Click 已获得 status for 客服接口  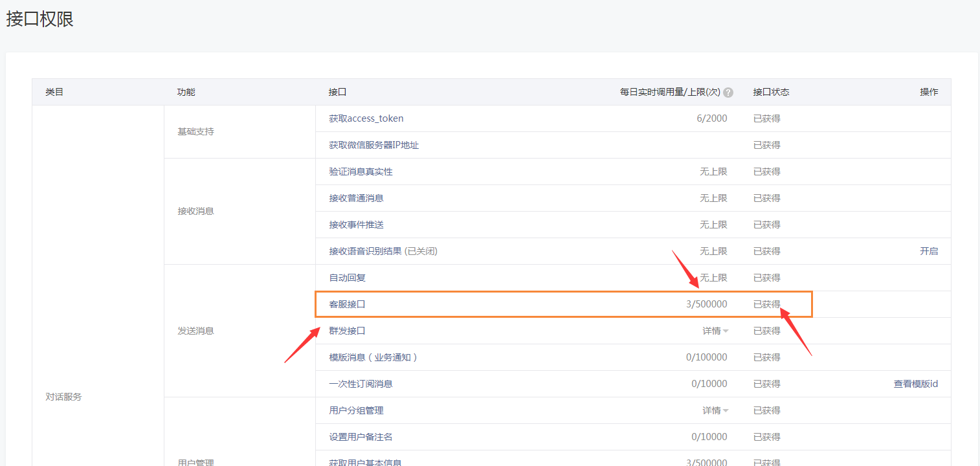pos(767,304)
